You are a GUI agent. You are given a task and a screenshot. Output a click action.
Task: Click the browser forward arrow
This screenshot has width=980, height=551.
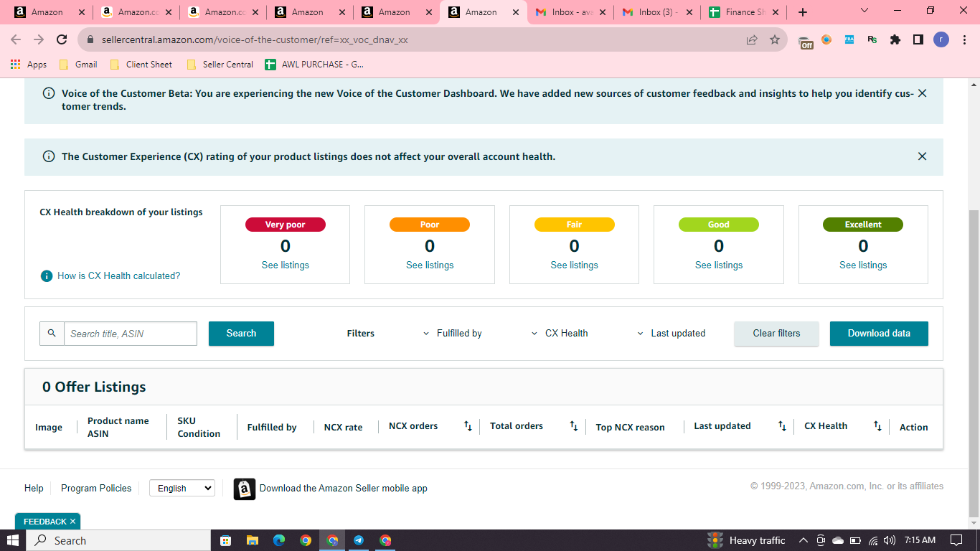[39, 40]
